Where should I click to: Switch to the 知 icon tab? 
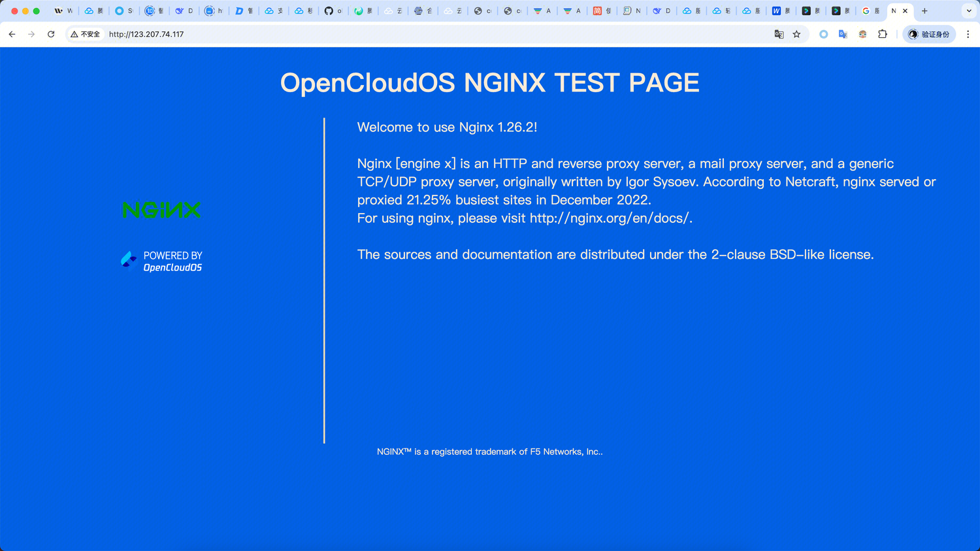point(155,11)
